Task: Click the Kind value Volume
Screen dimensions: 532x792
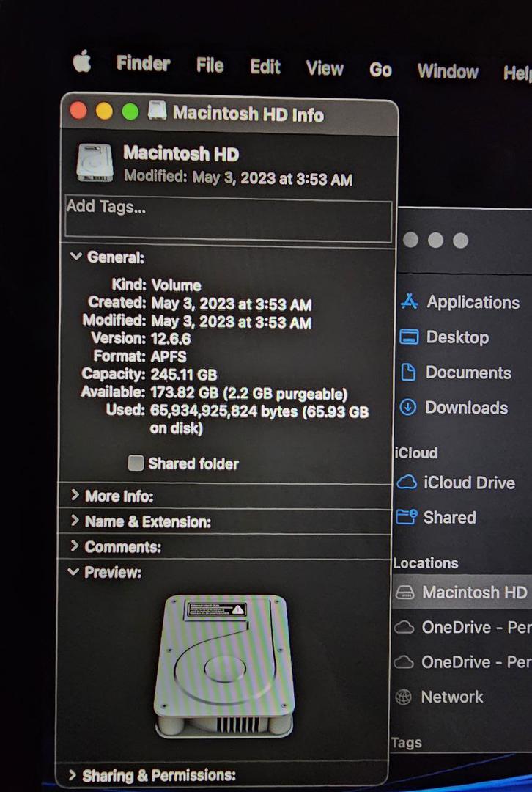Action: pos(176,285)
